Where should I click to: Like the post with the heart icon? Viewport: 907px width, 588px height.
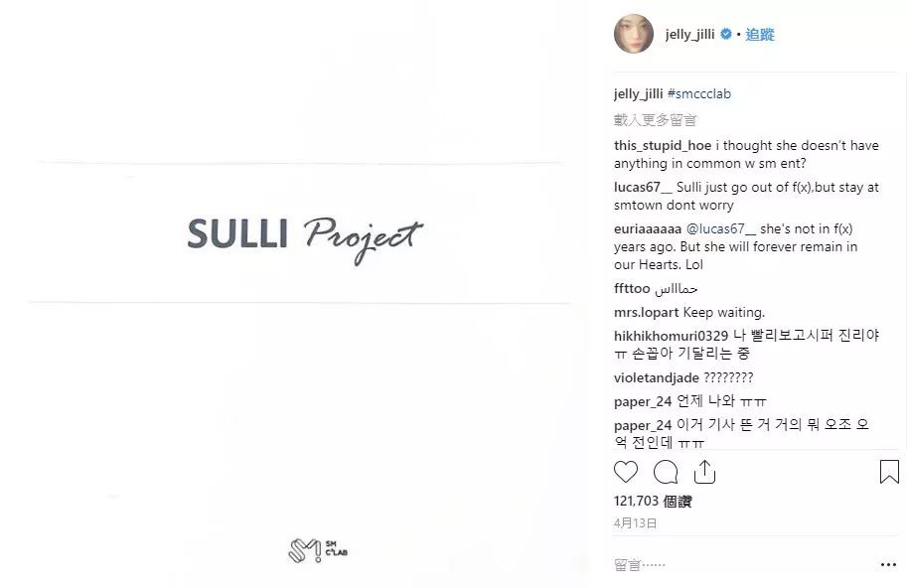[x=625, y=472]
